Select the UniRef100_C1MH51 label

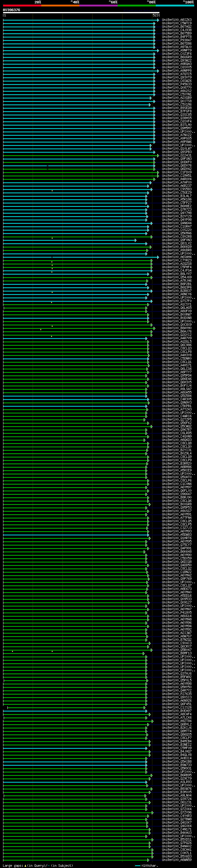point(177,176)
